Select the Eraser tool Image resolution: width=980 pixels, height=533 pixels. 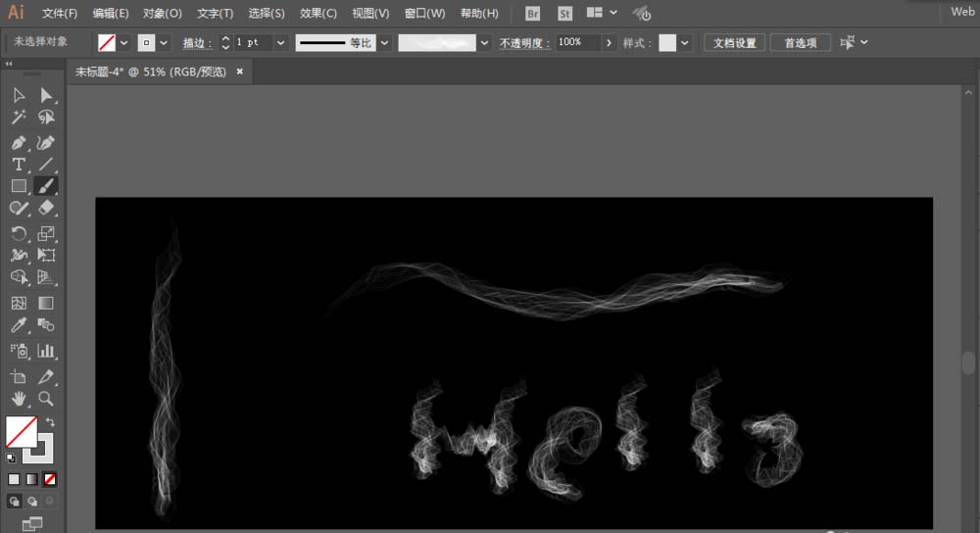point(46,208)
